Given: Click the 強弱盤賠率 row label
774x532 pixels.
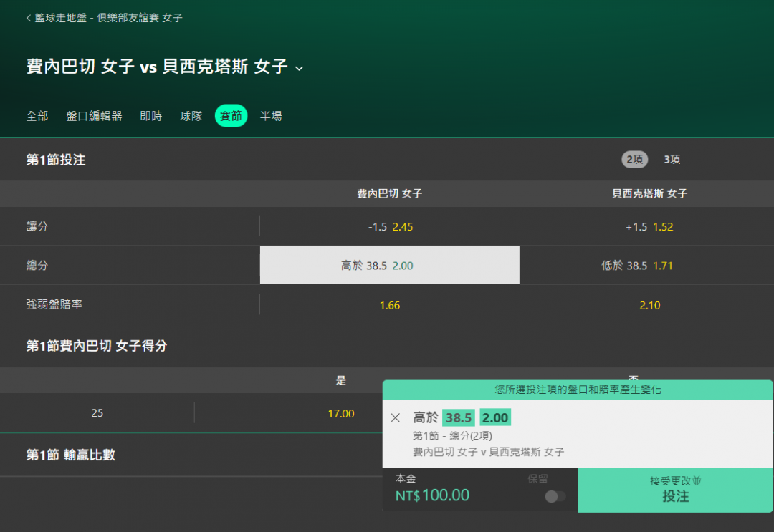Looking at the screenshot, I should click(x=54, y=304).
